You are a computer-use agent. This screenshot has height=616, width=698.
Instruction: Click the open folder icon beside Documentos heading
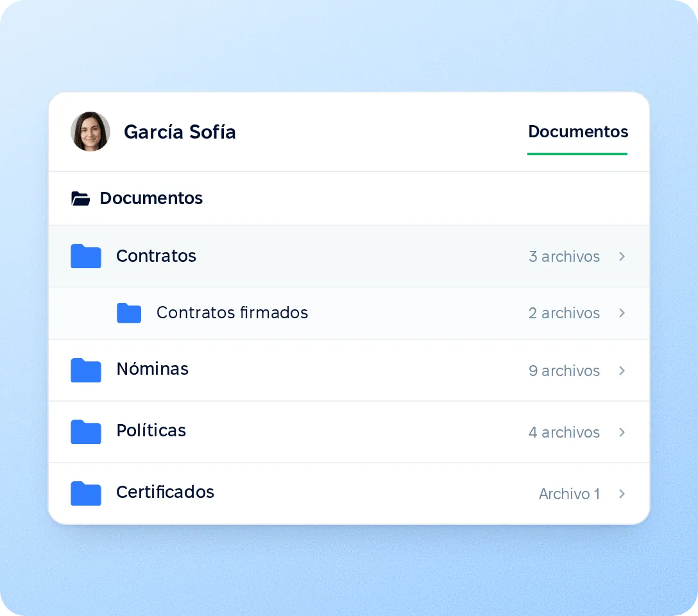click(81, 198)
